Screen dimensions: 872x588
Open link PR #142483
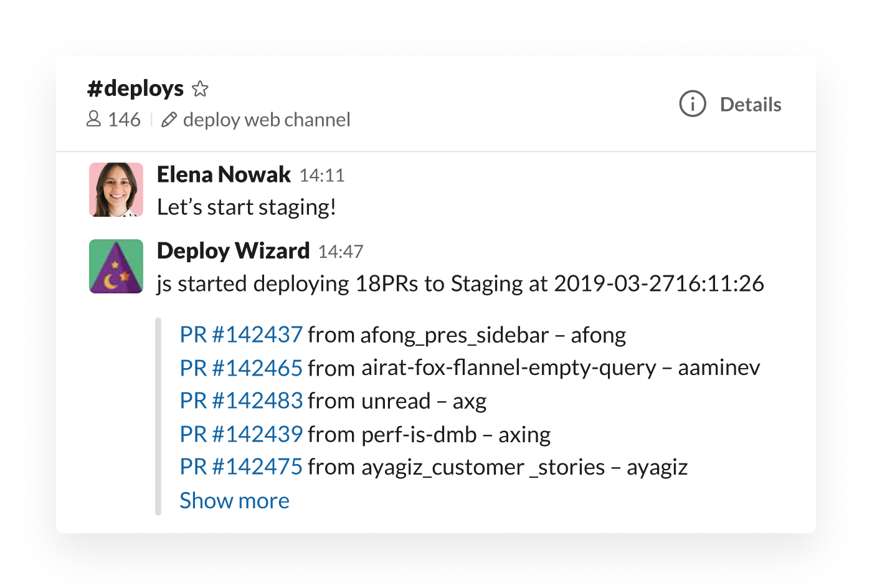[x=241, y=401]
